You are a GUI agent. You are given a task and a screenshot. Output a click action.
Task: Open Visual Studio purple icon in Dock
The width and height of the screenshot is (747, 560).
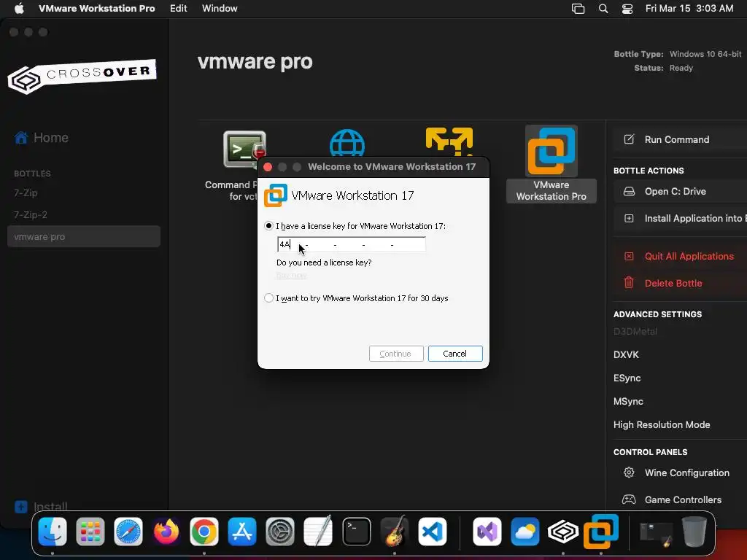click(x=487, y=532)
